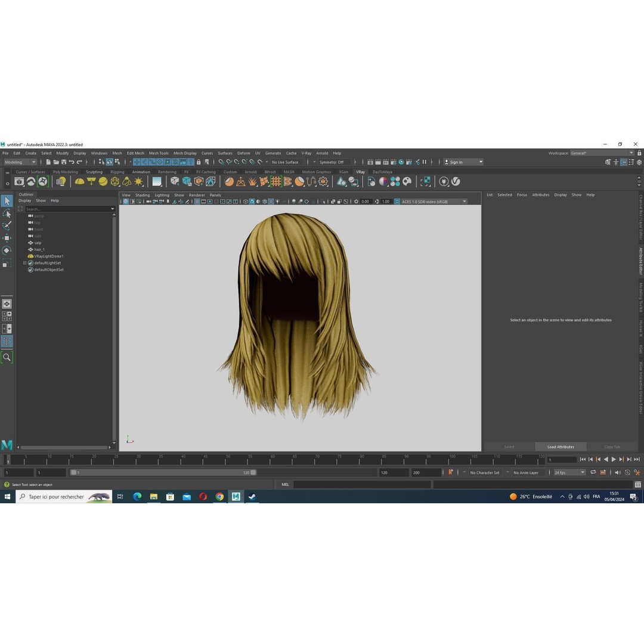Open V-Ray frame buffer shelf icon

tap(19, 181)
